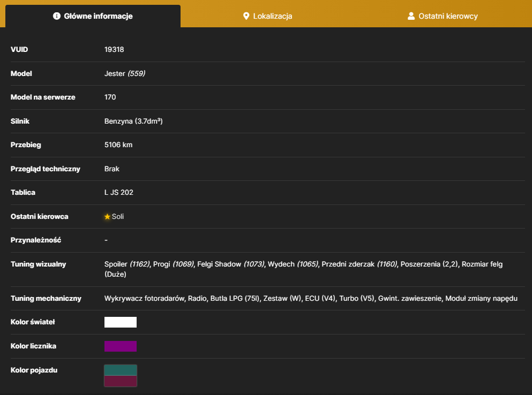Viewport: 532px width, 395px height.
Task: Click the Tuning wizualny label
Action: pyautogui.click(x=39, y=264)
